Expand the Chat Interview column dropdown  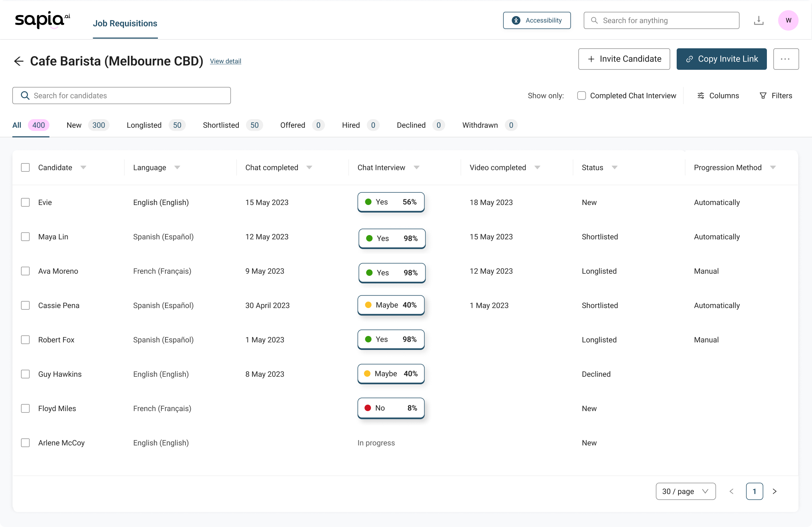(416, 167)
